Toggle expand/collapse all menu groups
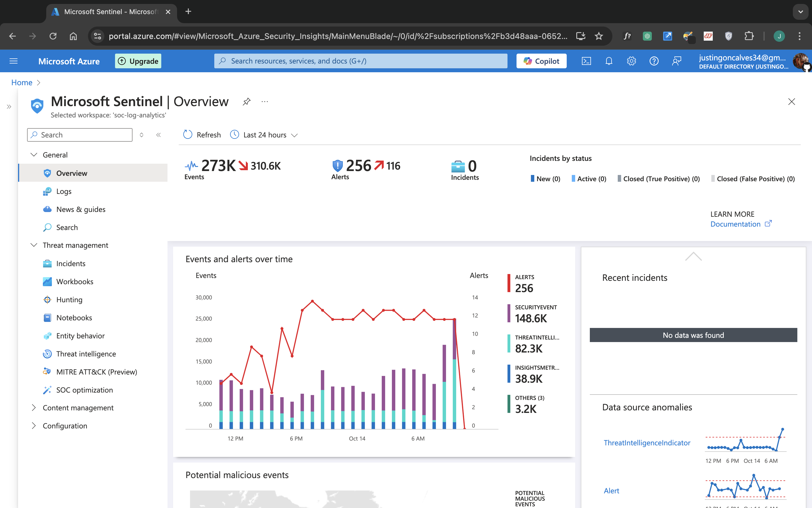This screenshot has width=812, height=508. coord(142,135)
